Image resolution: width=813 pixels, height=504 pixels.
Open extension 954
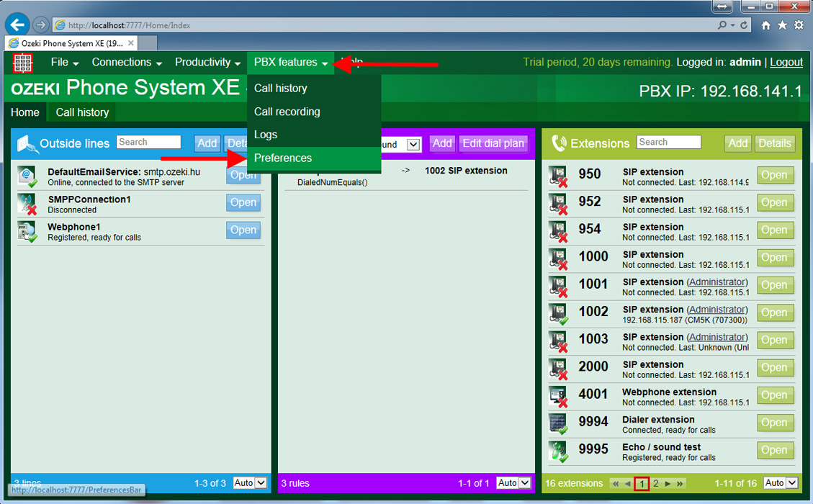tap(775, 230)
